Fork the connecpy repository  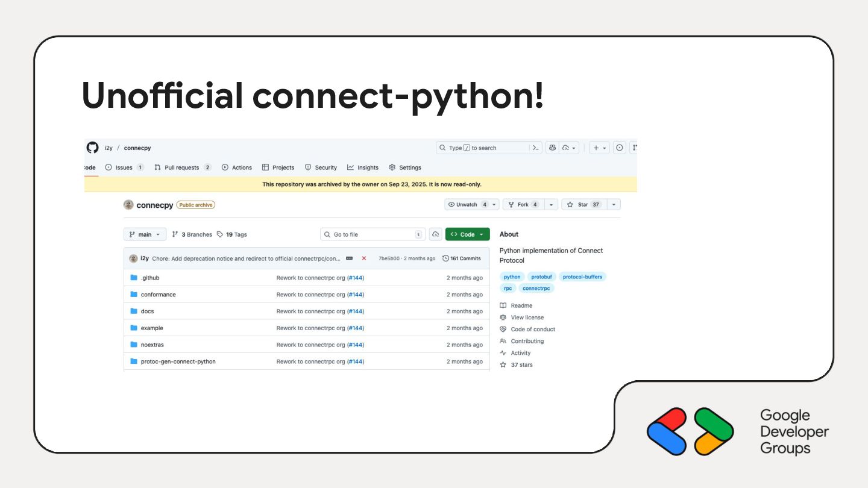[523, 205]
